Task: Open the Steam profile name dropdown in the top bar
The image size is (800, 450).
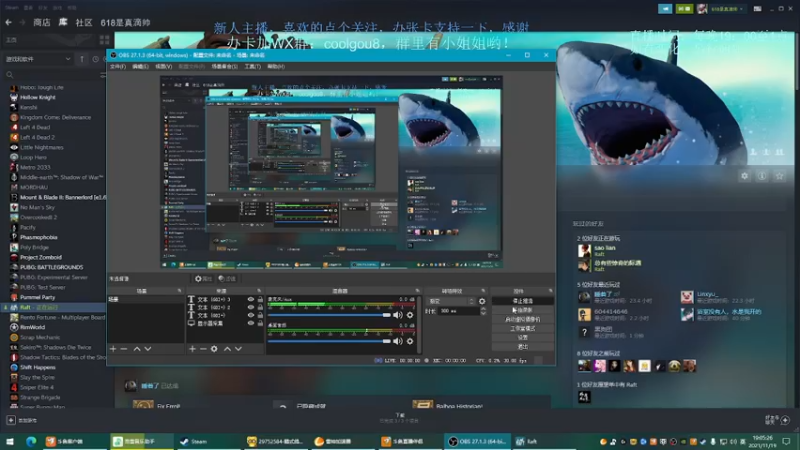Action: pos(727,9)
